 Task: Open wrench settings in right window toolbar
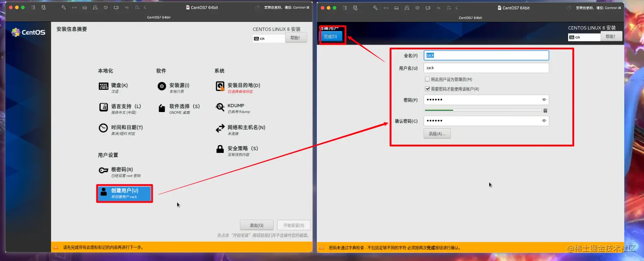click(x=375, y=8)
